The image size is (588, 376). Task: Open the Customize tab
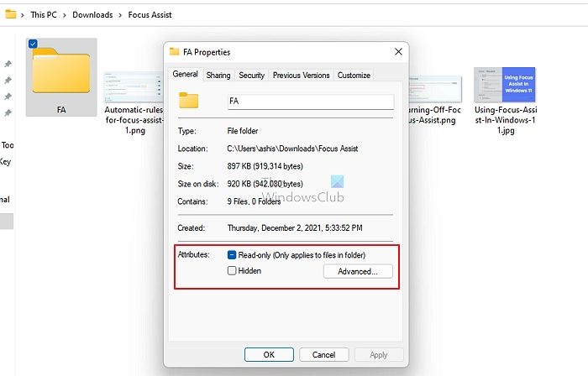tap(354, 76)
